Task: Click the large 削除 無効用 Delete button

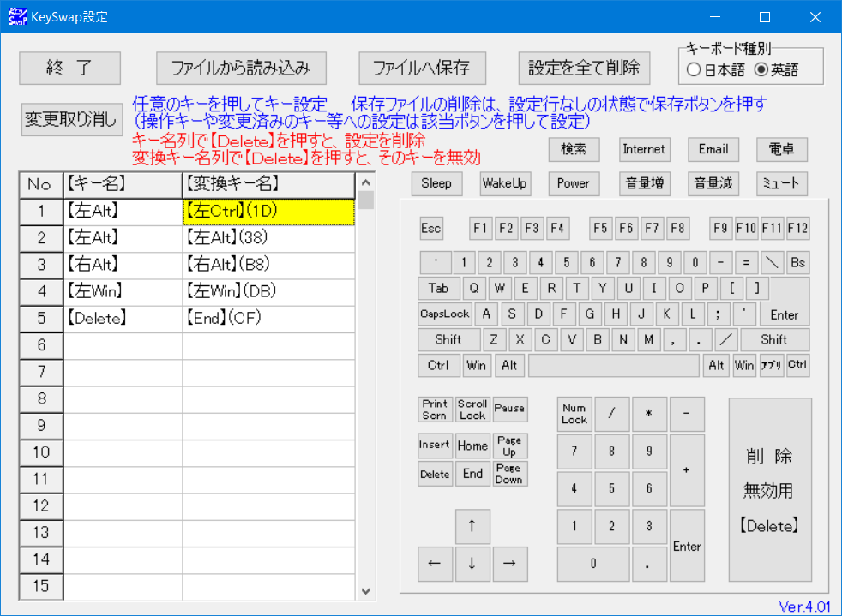Action: (x=770, y=489)
